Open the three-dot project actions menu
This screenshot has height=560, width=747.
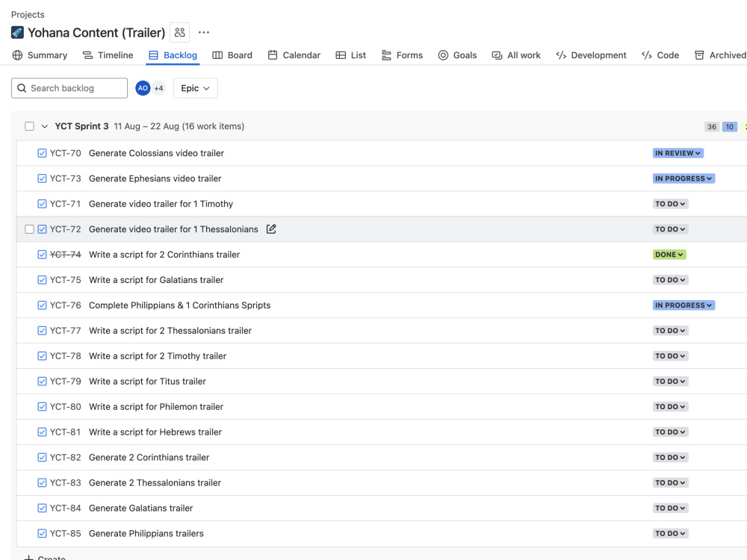pyautogui.click(x=204, y=32)
